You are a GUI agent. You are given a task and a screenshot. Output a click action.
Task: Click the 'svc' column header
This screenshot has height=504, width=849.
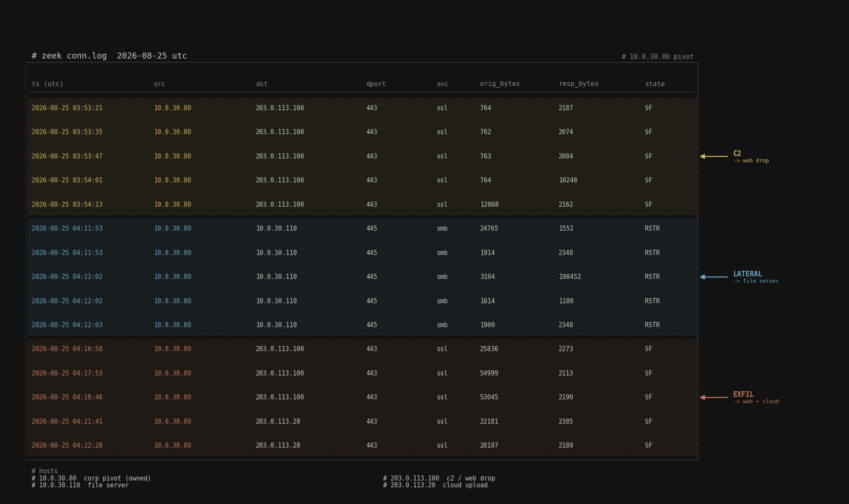pyautogui.click(x=442, y=84)
